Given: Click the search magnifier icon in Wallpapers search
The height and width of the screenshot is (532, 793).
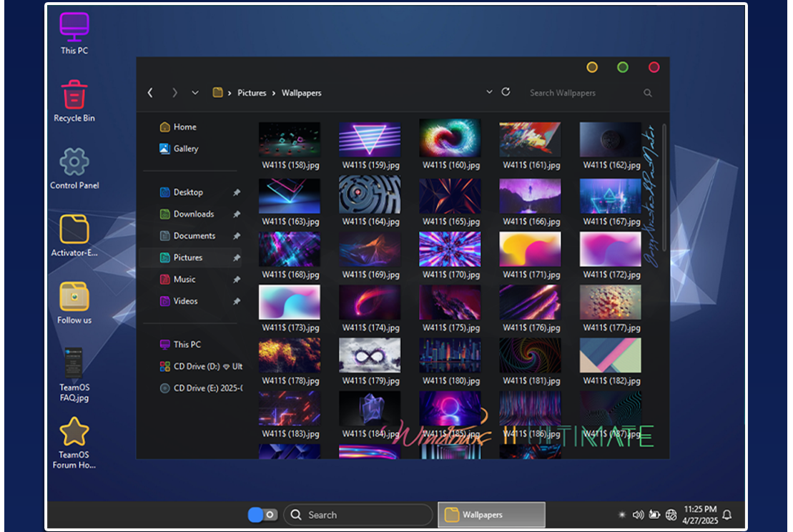Looking at the screenshot, I should pos(648,93).
